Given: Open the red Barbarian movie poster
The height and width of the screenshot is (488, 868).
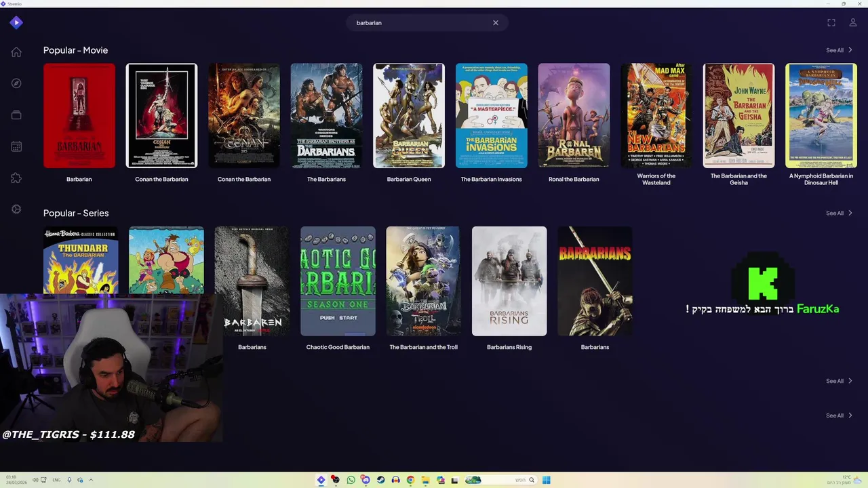Looking at the screenshot, I should tap(79, 116).
